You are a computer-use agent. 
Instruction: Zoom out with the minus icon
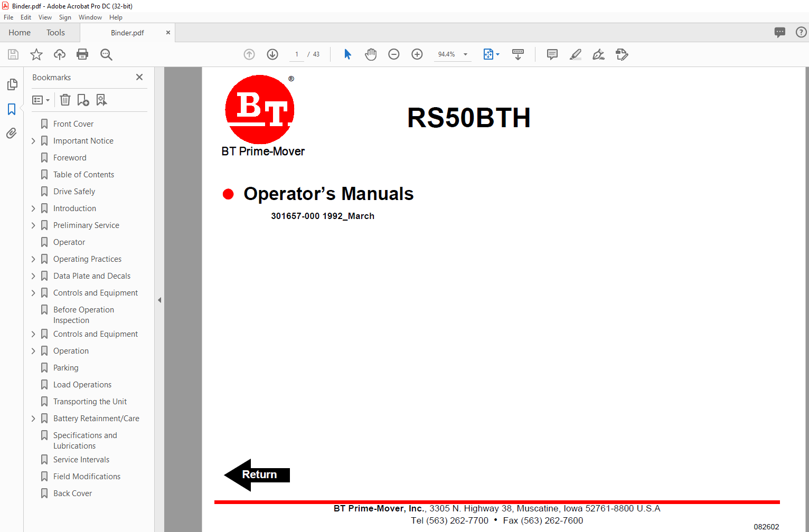394,54
